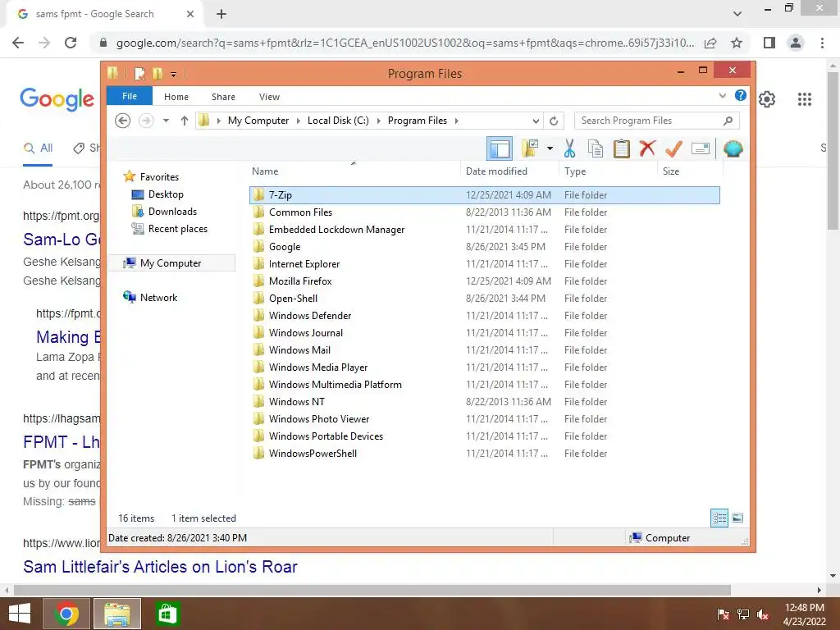
Task: Reload the Chrome page
Action: click(x=71, y=43)
